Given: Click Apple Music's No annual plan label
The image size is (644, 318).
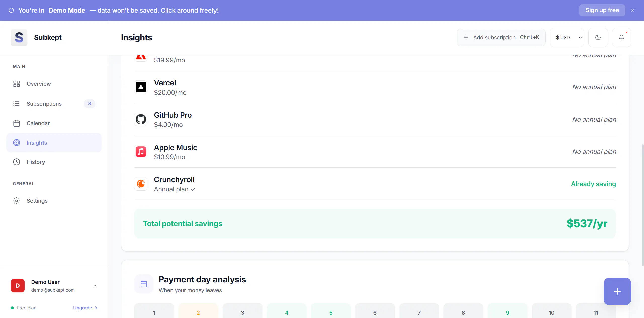Looking at the screenshot, I should coord(594,152).
